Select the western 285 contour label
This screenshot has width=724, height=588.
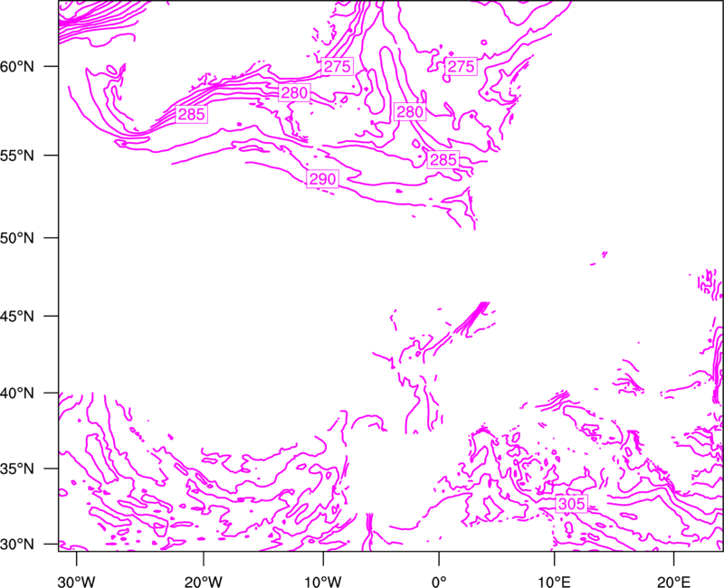point(191,114)
